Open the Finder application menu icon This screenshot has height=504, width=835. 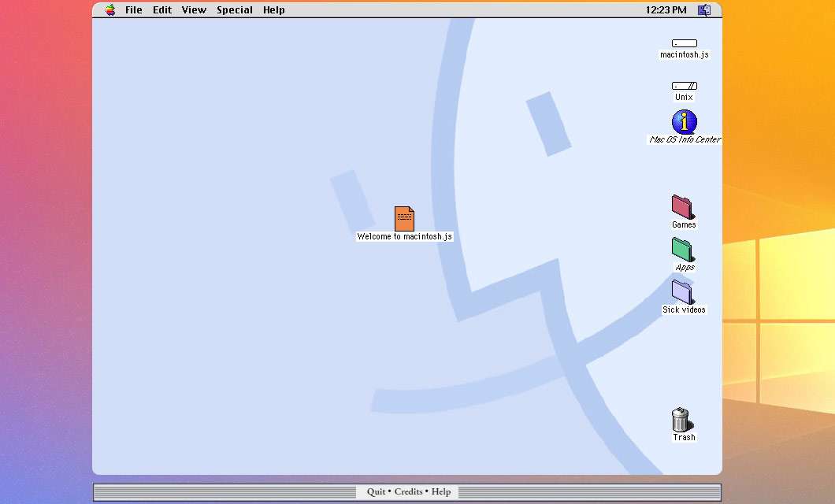pos(704,10)
